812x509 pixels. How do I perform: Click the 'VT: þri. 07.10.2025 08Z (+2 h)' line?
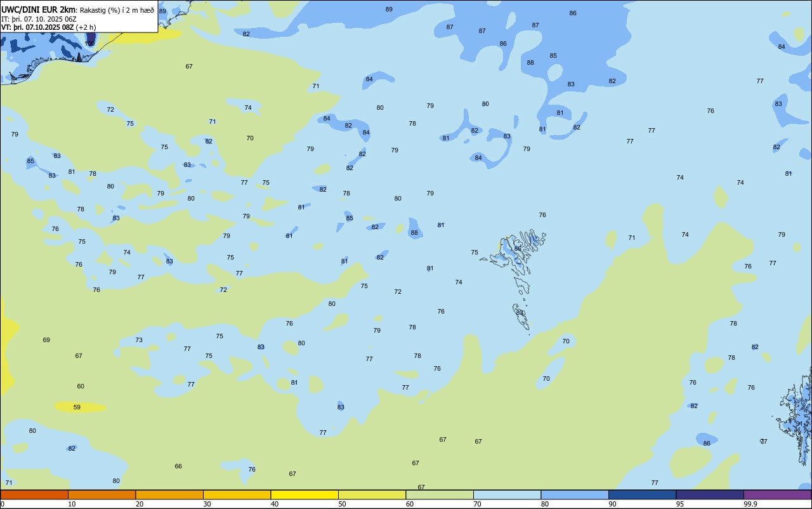click(48, 27)
